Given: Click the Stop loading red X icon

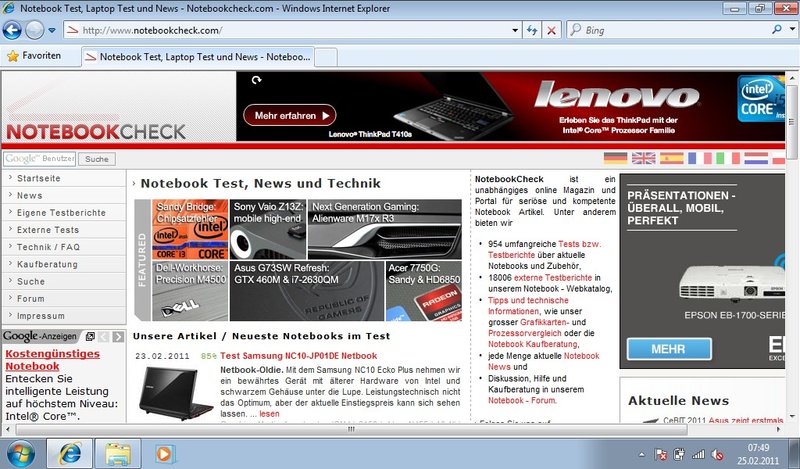Looking at the screenshot, I should point(552,31).
